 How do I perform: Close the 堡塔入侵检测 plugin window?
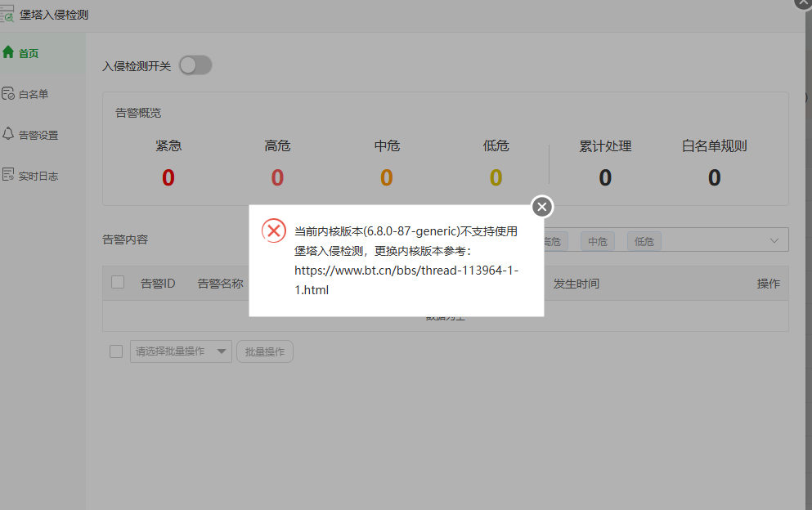(804, 3)
